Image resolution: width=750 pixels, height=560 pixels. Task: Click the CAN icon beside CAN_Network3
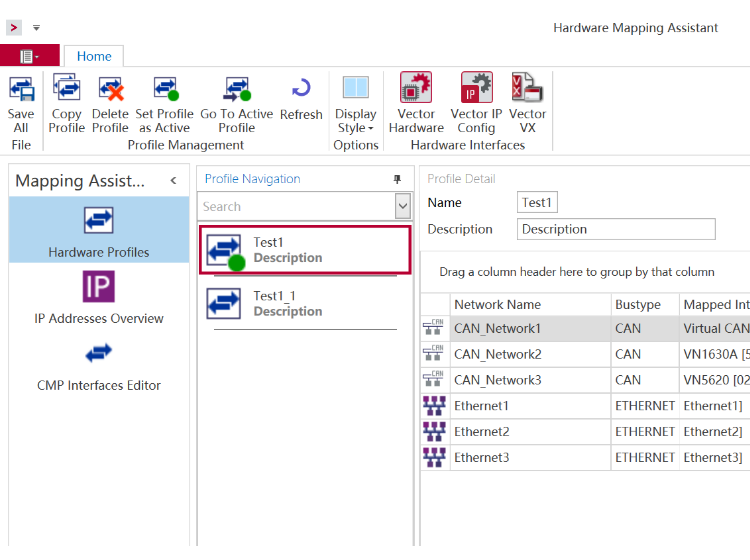coord(433,379)
